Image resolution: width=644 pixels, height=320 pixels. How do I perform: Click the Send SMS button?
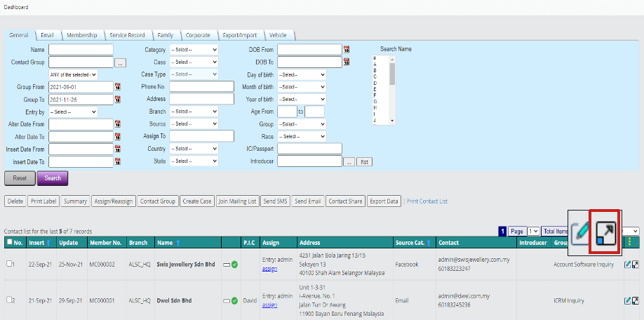click(276, 201)
